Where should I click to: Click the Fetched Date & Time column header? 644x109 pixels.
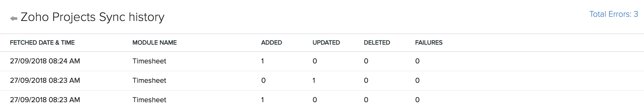click(x=42, y=43)
